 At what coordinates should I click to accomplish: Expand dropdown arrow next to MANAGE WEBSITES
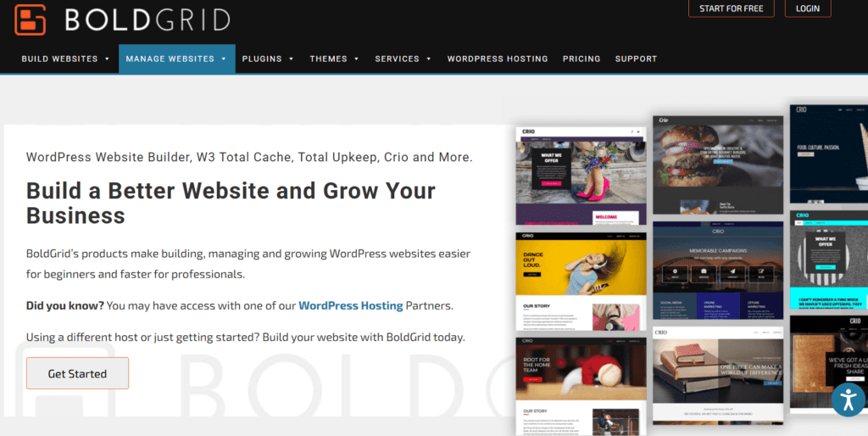[224, 59]
